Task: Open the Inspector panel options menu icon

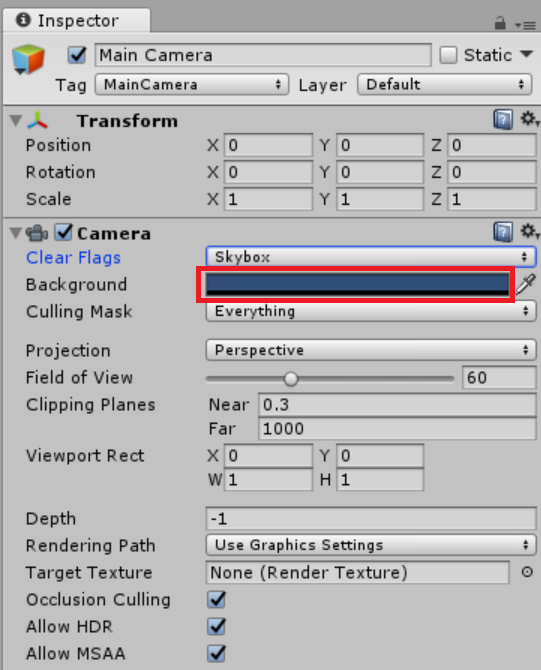Action: pyautogui.click(x=525, y=26)
